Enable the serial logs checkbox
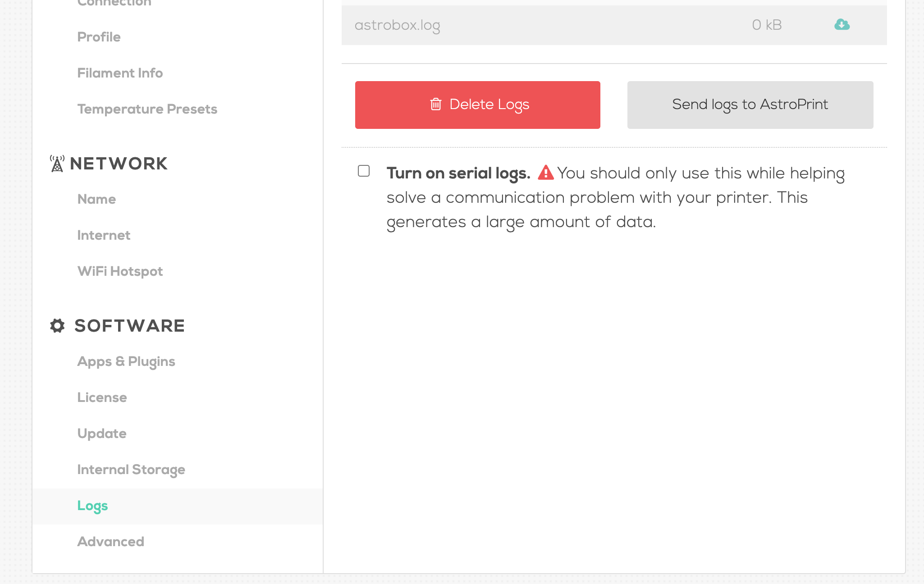 tap(364, 171)
